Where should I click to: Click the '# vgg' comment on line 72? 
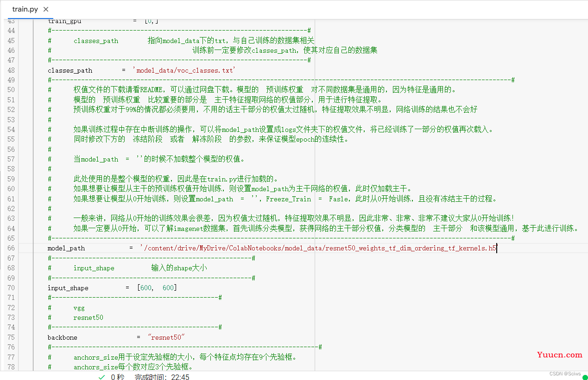[66, 308]
